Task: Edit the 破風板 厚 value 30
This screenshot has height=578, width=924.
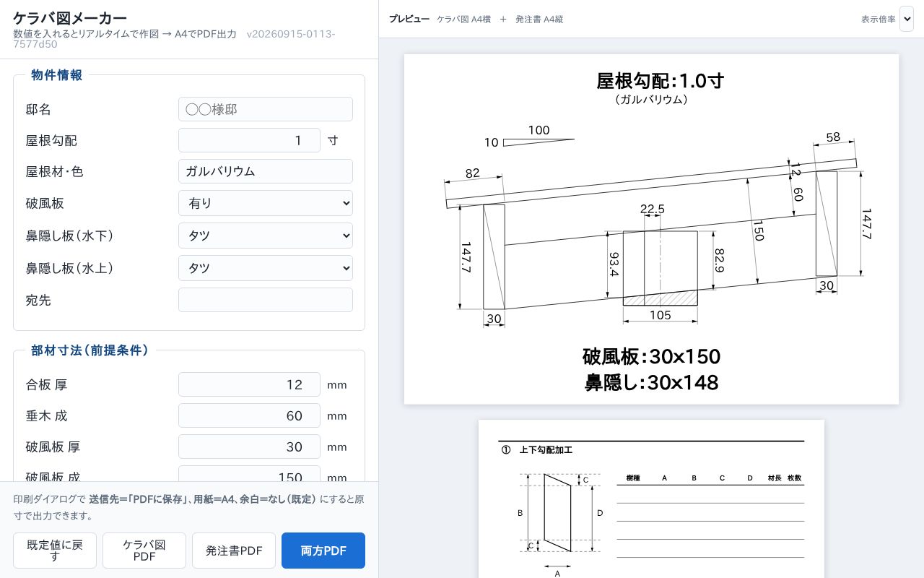Action: coord(249,447)
